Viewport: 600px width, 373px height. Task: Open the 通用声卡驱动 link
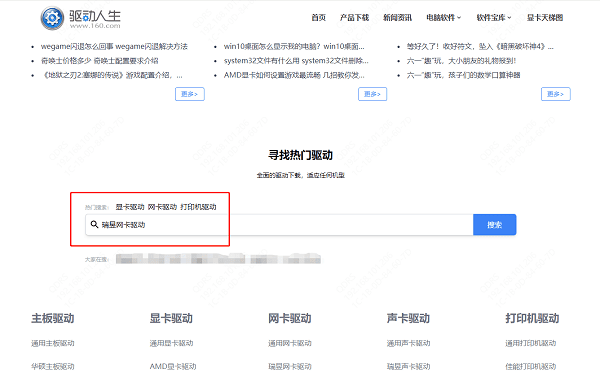408,343
